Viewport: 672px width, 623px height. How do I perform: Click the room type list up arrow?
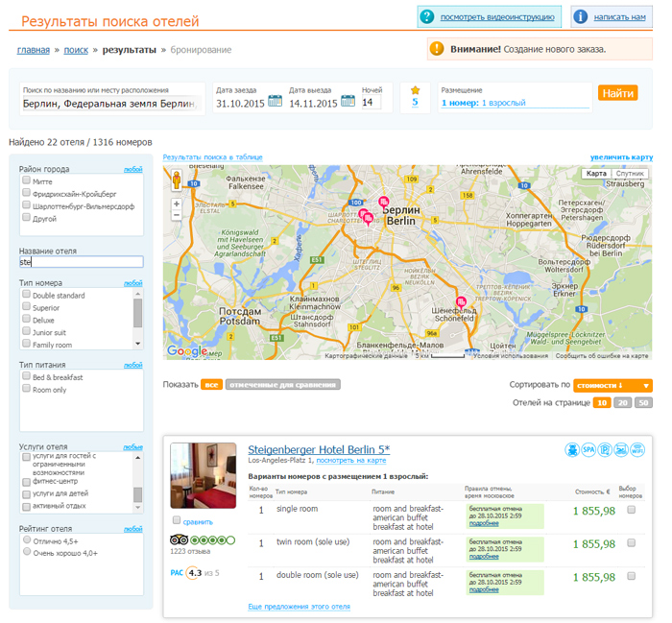[x=137, y=294]
